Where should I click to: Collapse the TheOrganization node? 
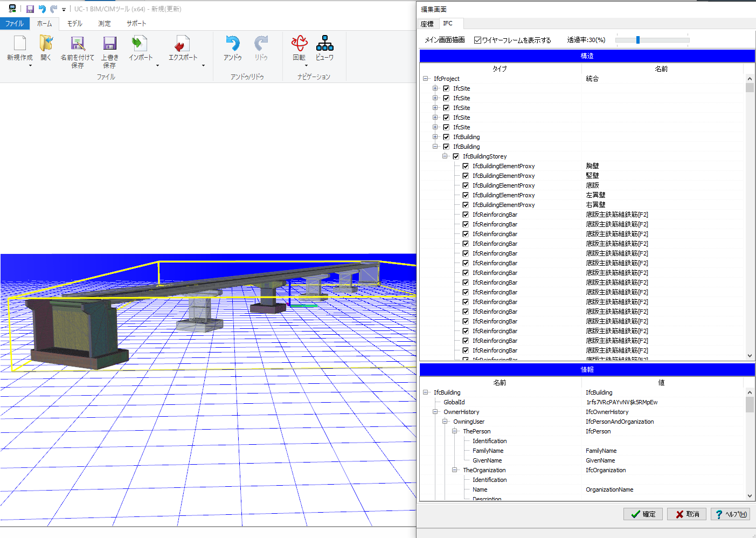tap(455, 470)
